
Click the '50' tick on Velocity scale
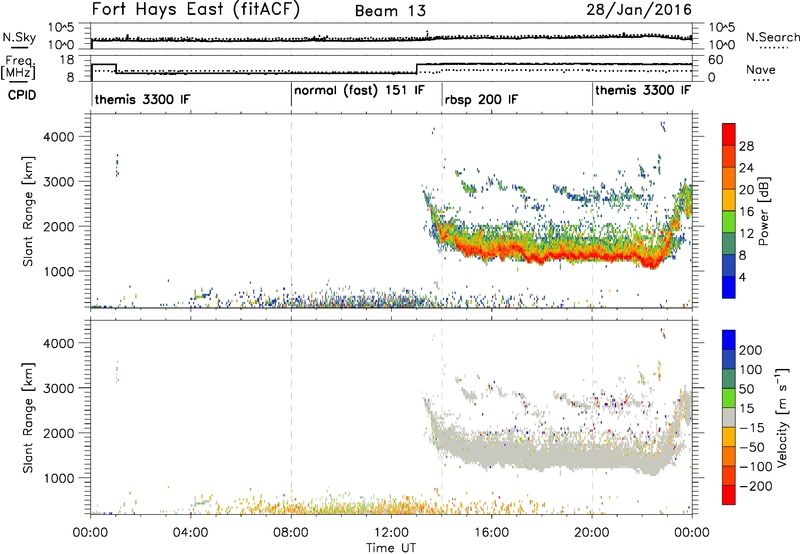[746, 389]
